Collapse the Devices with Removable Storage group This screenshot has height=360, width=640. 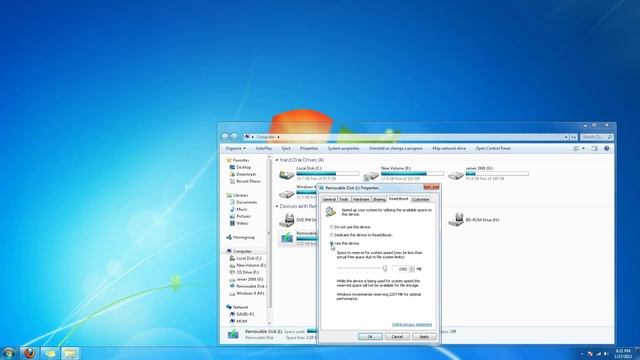pyautogui.click(x=277, y=207)
